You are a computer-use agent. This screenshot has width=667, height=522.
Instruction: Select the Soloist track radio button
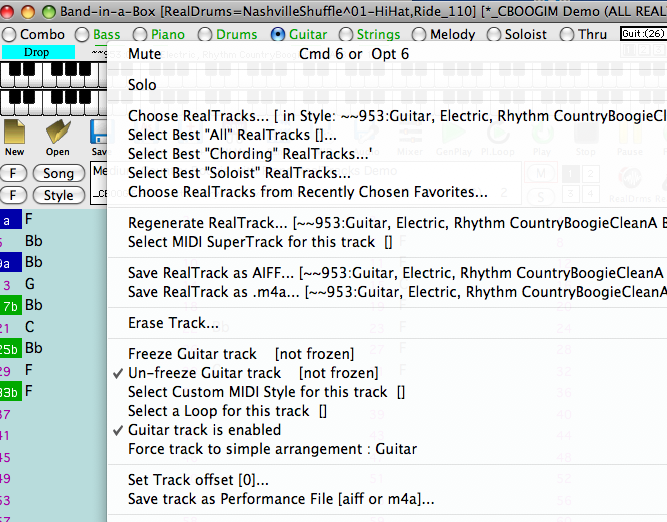coord(493,34)
